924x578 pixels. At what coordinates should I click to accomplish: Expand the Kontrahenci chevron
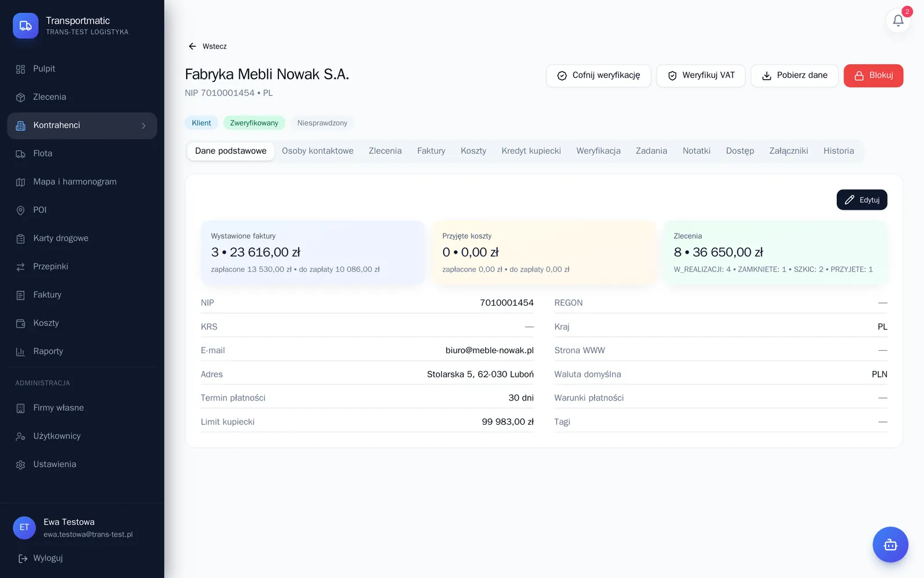[x=144, y=125]
